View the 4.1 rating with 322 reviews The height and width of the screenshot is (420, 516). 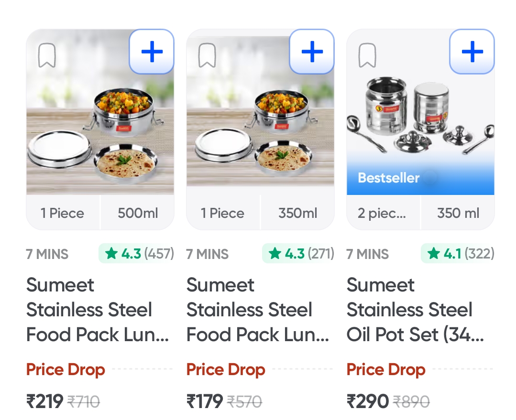[458, 253]
